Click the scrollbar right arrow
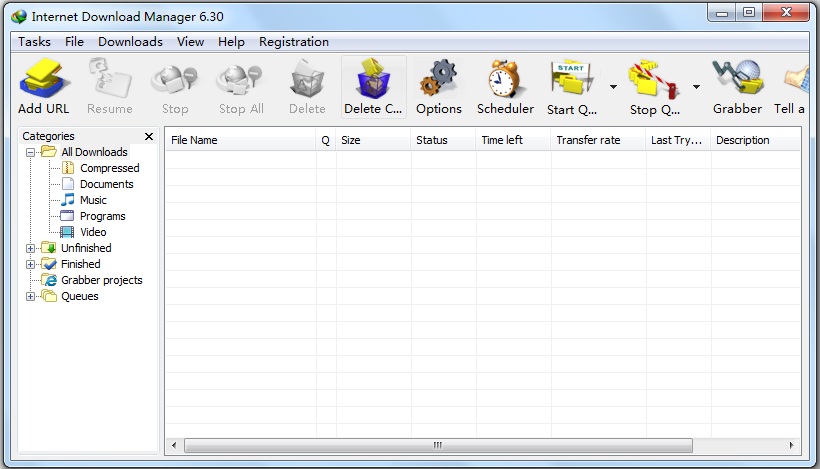The height and width of the screenshot is (469, 820). tap(791, 445)
